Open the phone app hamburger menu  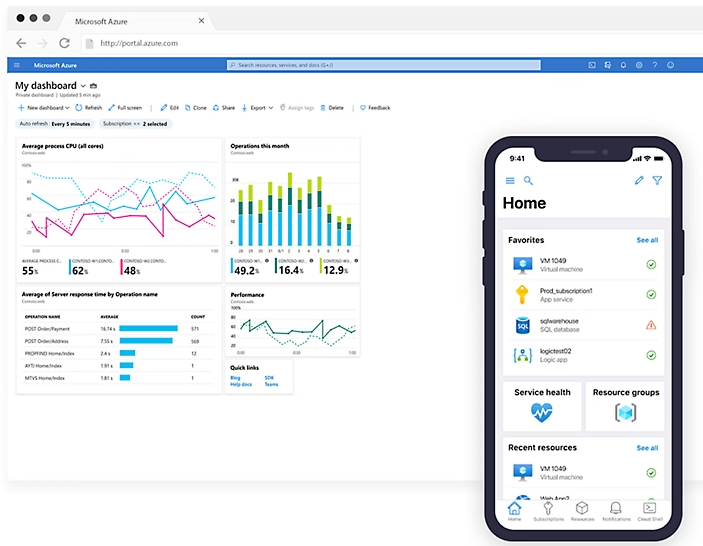510,181
